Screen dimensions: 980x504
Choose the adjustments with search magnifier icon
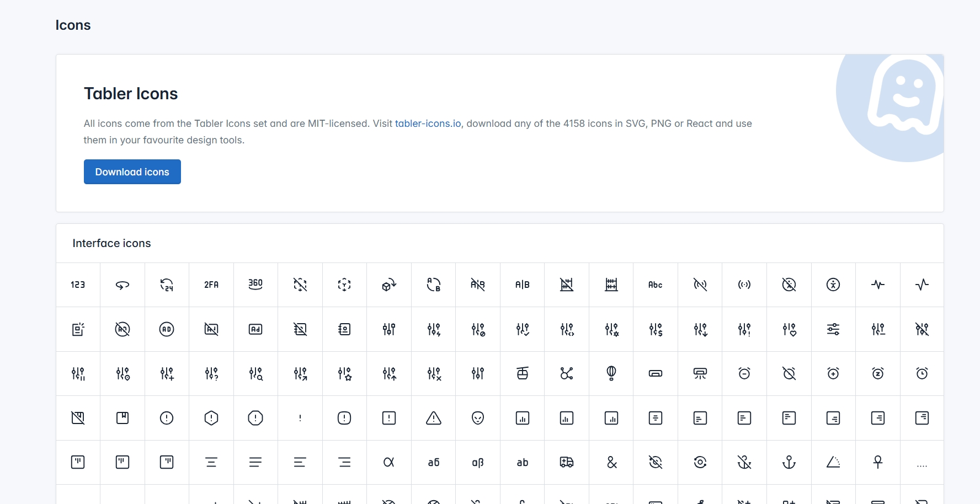point(255,373)
